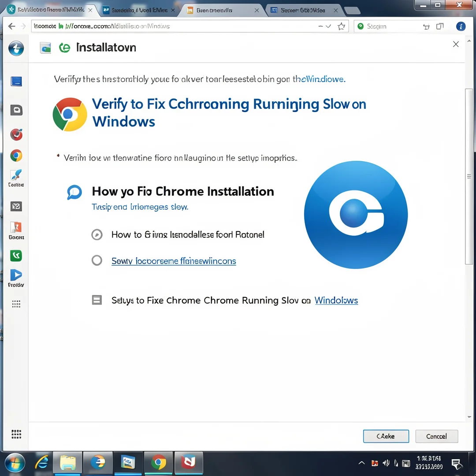Open the Windolws link
The height and width of the screenshot is (476, 476).
(336, 300)
